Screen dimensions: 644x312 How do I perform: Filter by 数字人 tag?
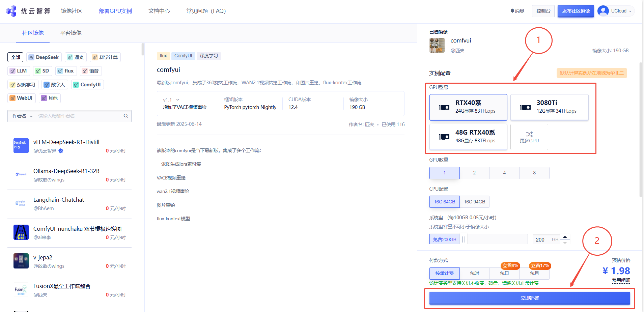[x=55, y=85]
